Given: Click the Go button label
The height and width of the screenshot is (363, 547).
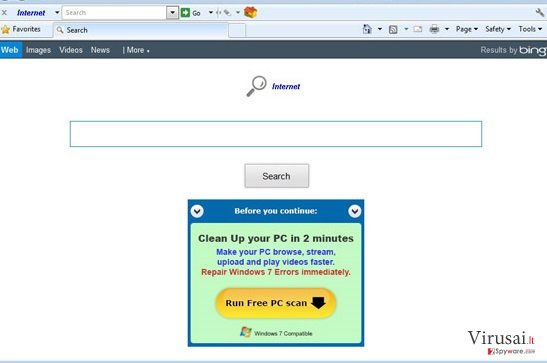Looking at the screenshot, I should click(196, 13).
